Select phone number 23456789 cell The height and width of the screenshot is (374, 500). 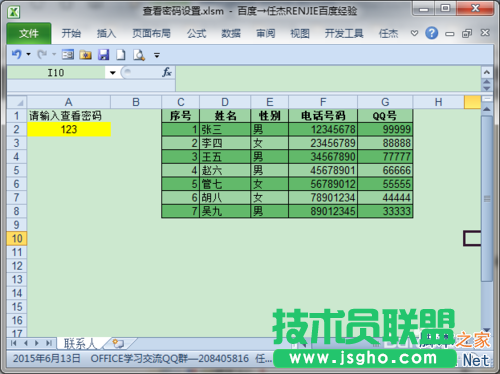[323, 143]
